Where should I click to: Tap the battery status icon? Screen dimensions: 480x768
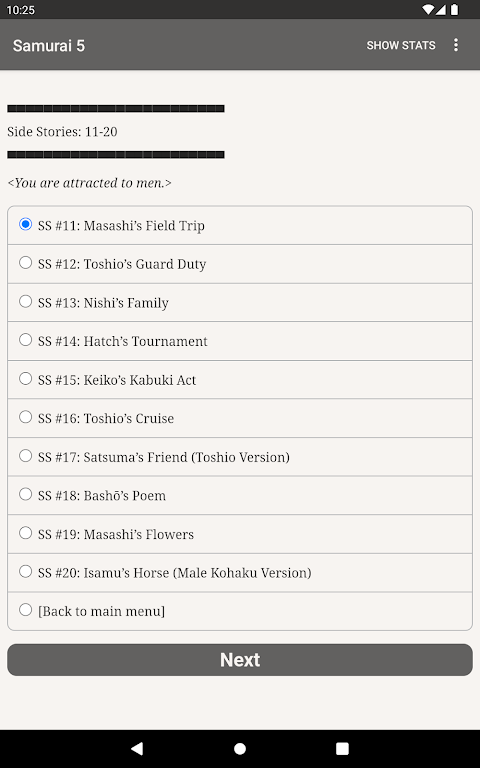455,9
